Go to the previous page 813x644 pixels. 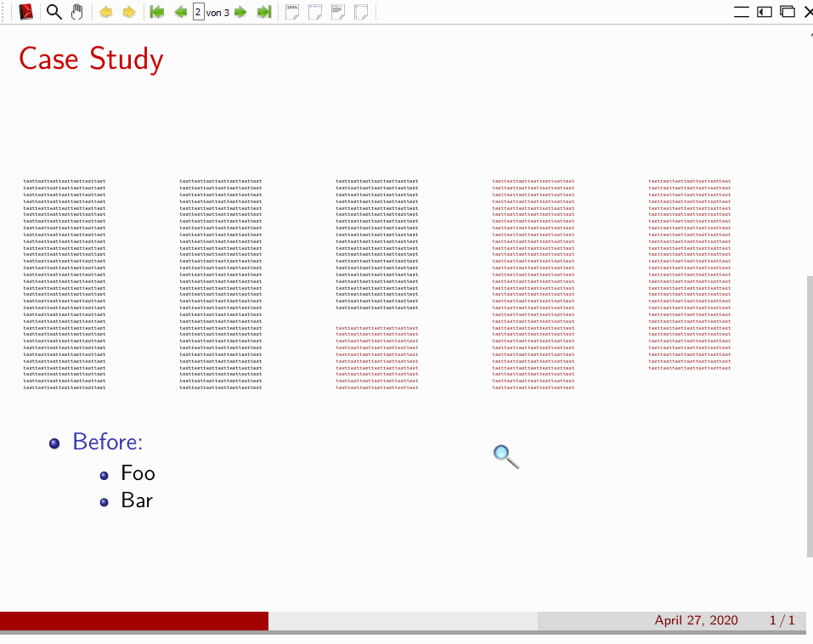179,12
